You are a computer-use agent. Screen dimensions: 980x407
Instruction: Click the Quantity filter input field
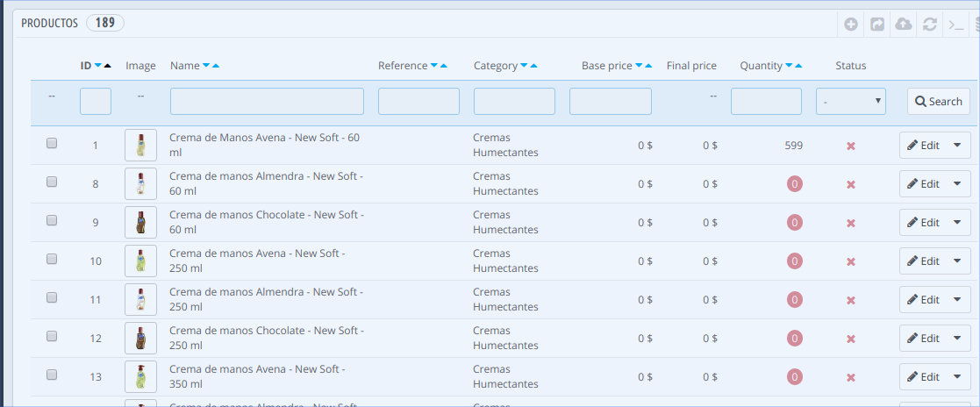tap(766, 102)
